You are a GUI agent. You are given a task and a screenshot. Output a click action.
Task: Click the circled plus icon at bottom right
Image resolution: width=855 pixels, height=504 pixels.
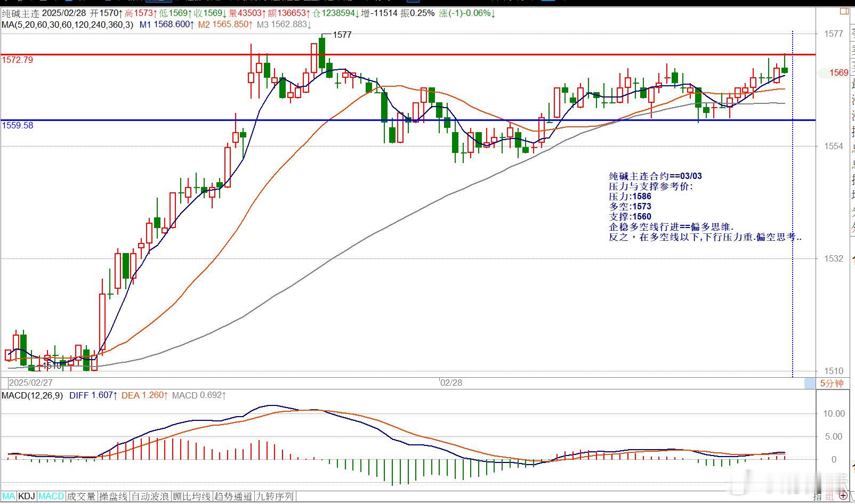[x=843, y=497]
